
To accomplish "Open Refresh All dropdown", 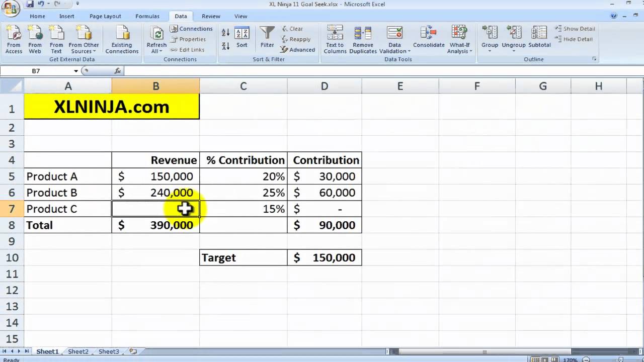I will point(156,40).
